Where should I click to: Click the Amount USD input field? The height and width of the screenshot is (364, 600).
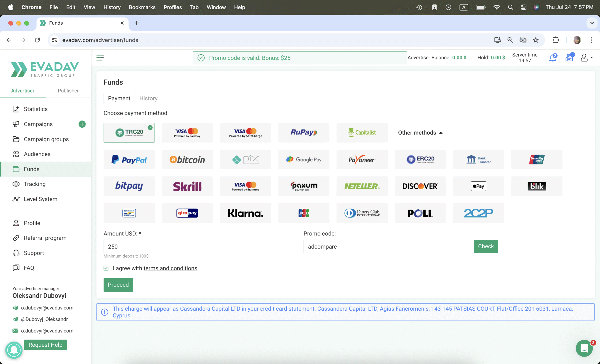point(201,246)
